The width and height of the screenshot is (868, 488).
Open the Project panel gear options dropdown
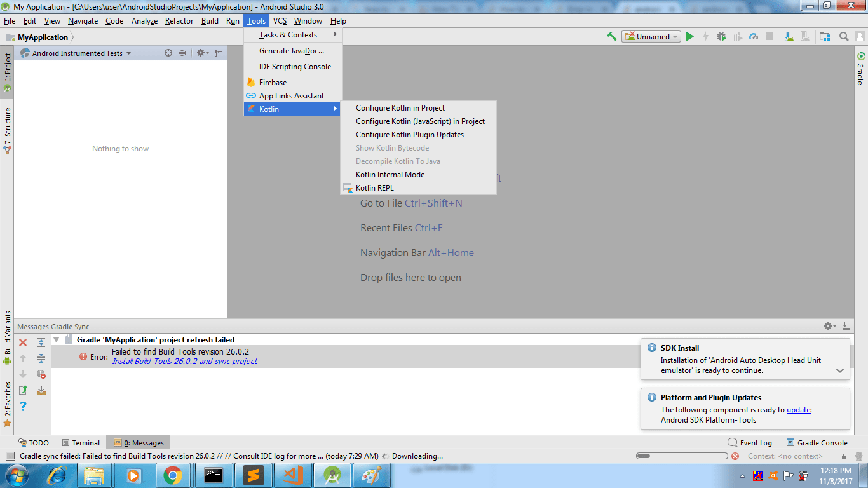202,53
